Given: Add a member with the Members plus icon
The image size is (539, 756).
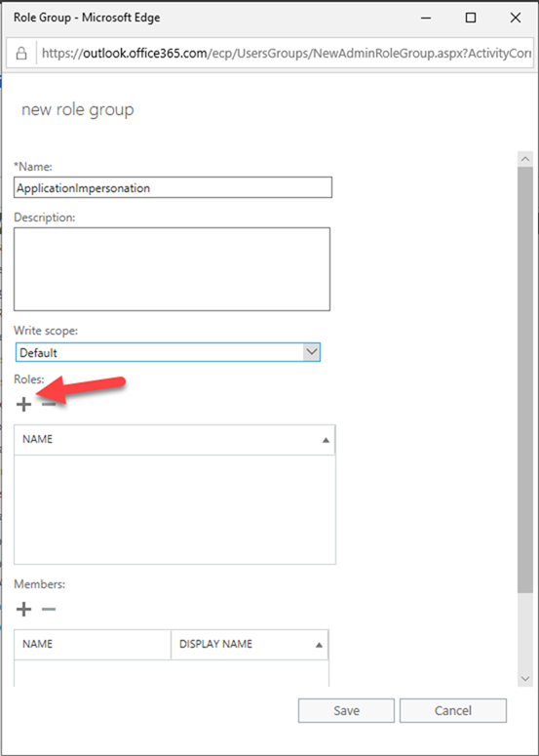Looking at the screenshot, I should [23, 610].
